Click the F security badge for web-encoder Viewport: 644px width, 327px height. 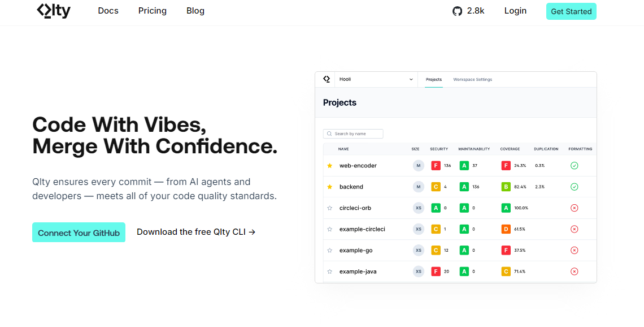click(436, 166)
